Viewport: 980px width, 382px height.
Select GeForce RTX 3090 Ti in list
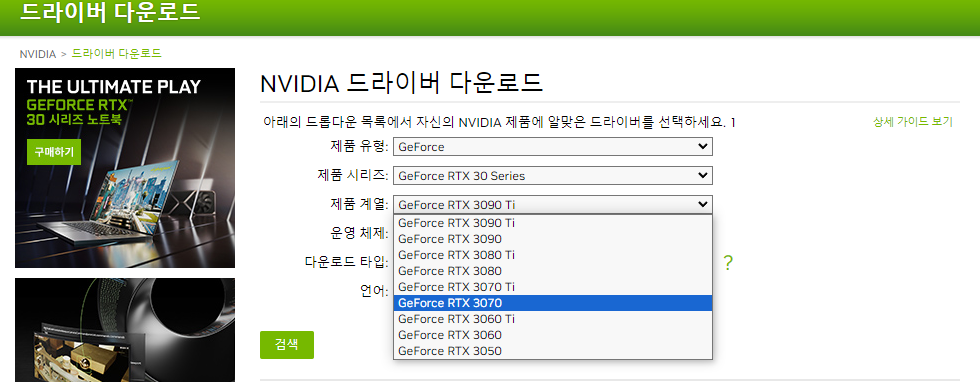552,223
